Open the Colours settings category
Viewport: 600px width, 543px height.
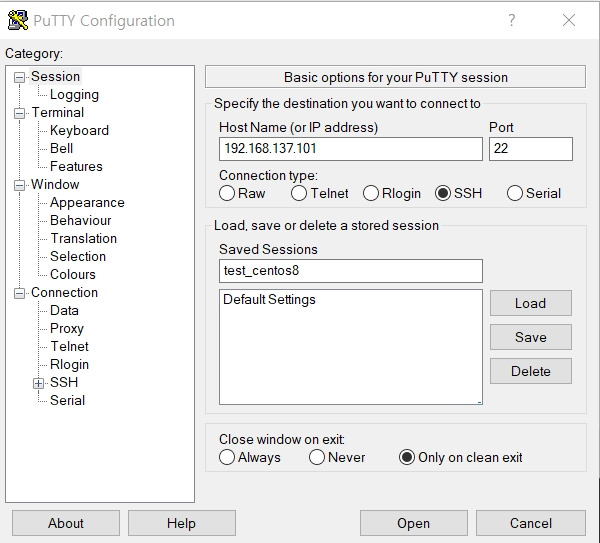(73, 274)
